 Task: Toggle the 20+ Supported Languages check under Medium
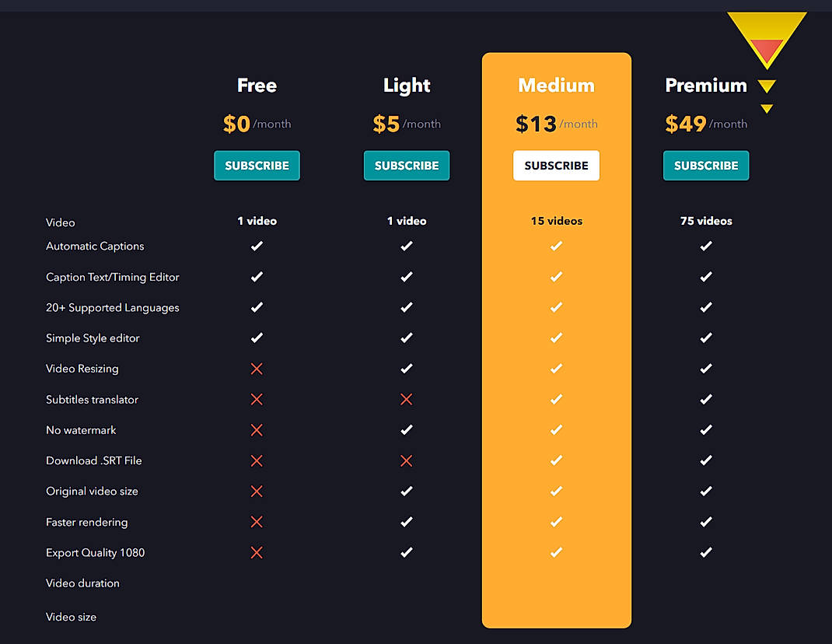556,306
